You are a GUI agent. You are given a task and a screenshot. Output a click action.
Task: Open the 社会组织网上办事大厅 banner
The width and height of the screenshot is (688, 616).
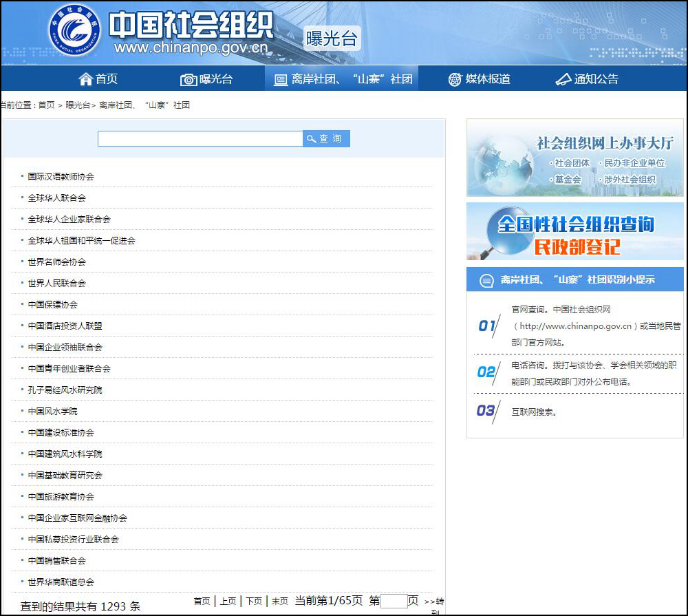(x=574, y=158)
